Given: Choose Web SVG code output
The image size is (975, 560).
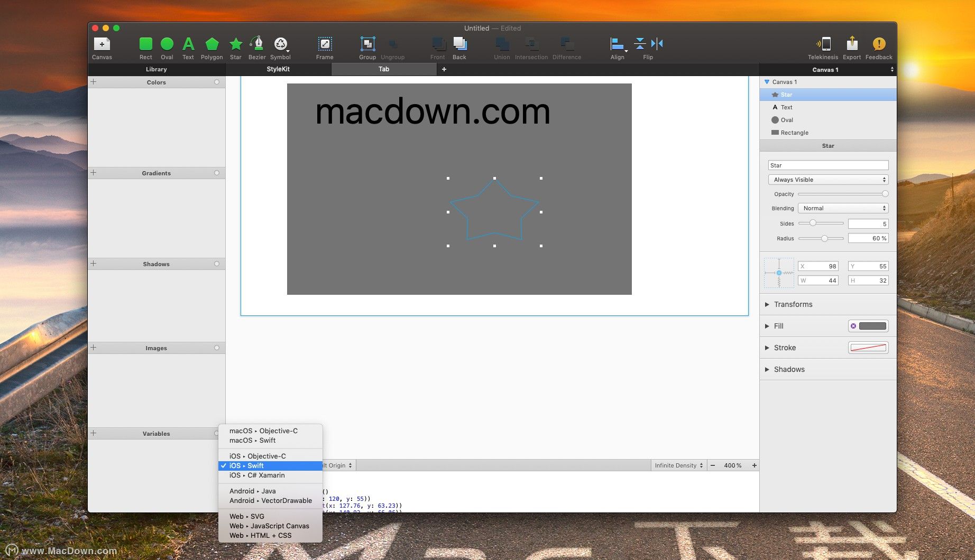Looking at the screenshot, I should pos(270,516).
